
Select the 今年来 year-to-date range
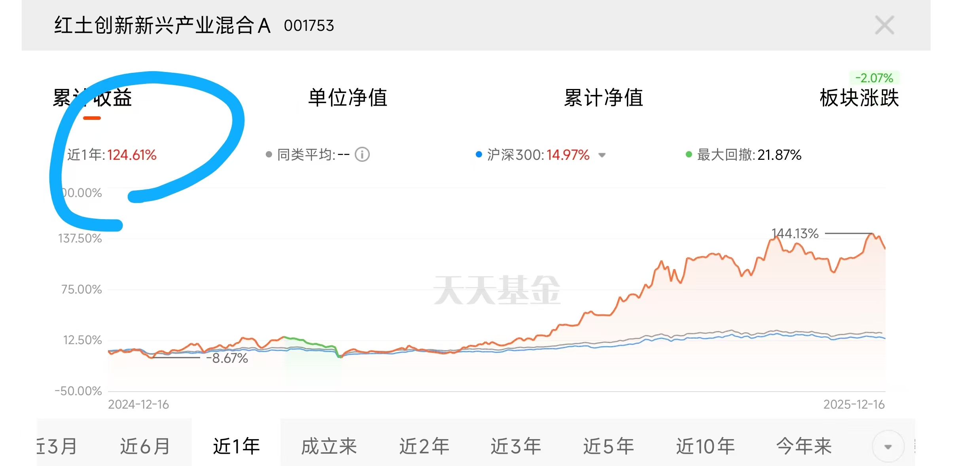coord(804,446)
